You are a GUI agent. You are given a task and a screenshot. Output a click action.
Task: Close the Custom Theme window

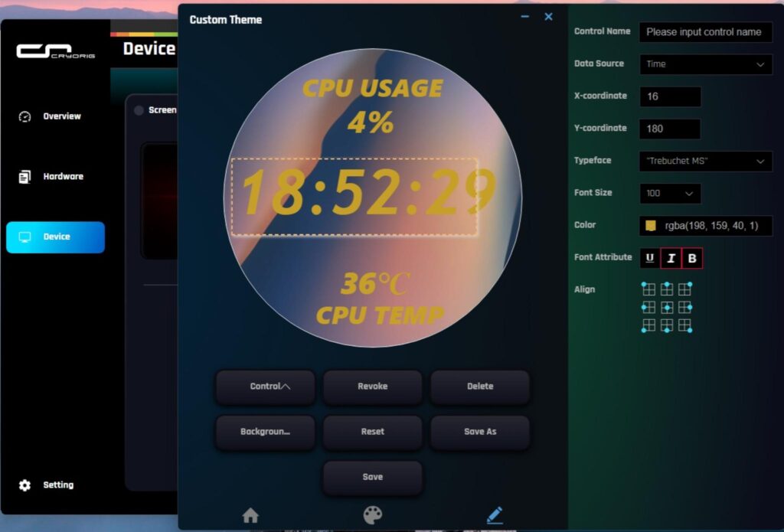pyautogui.click(x=548, y=17)
